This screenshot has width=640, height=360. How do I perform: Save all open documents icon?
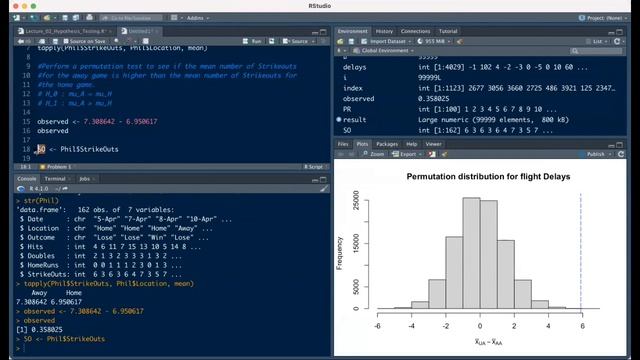76,18
